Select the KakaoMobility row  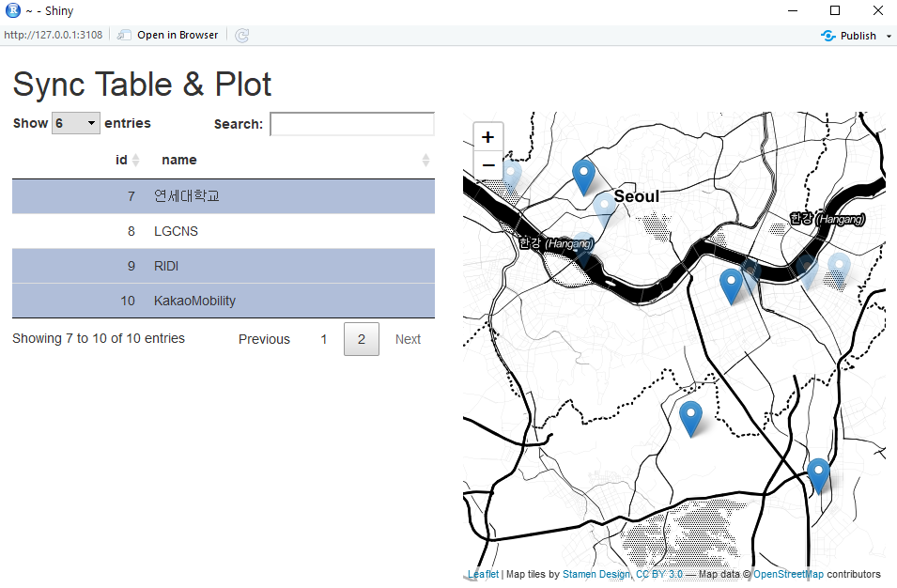coord(224,301)
